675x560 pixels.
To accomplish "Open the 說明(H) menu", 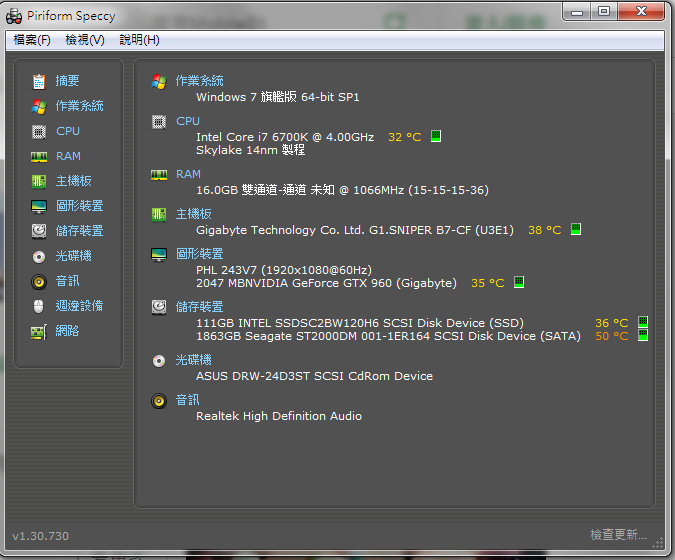I will pyautogui.click(x=139, y=40).
